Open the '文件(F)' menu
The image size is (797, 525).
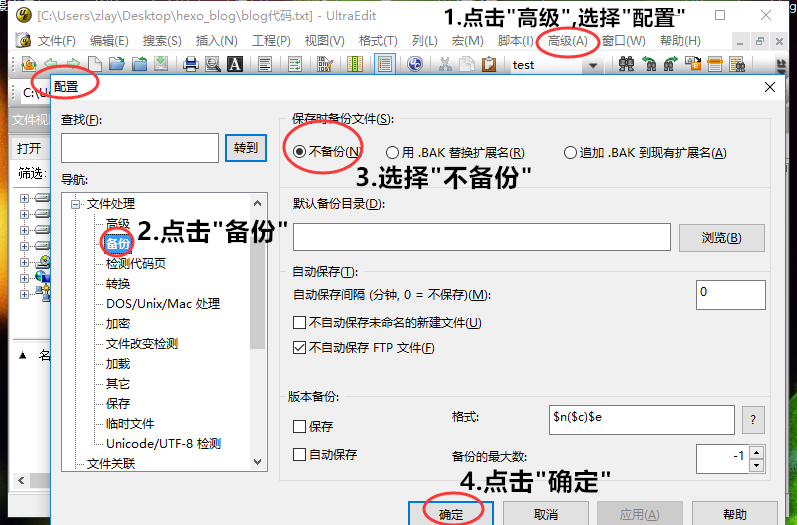[x=56, y=41]
